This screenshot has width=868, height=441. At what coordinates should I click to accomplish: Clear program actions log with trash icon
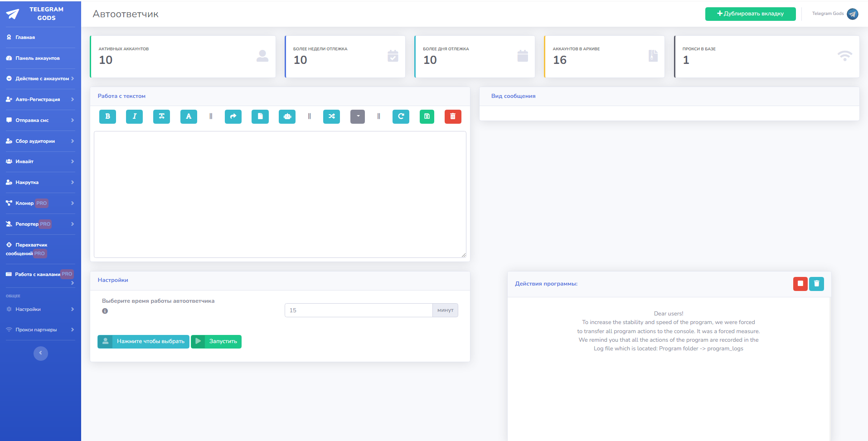tap(817, 284)
